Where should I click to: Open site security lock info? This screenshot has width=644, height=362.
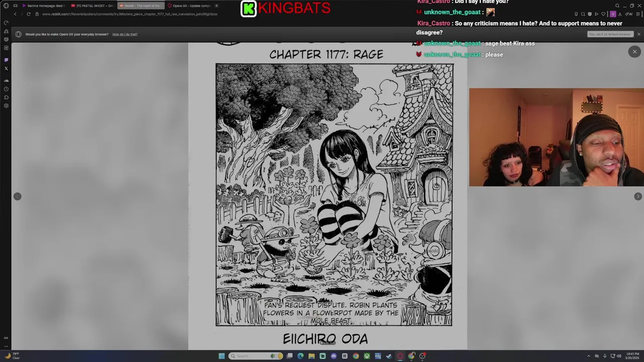point(37,14)
